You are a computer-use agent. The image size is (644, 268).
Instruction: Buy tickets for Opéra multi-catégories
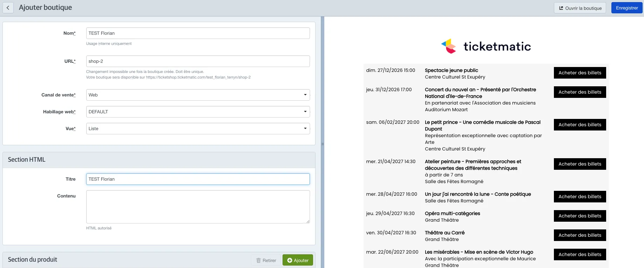580,216
